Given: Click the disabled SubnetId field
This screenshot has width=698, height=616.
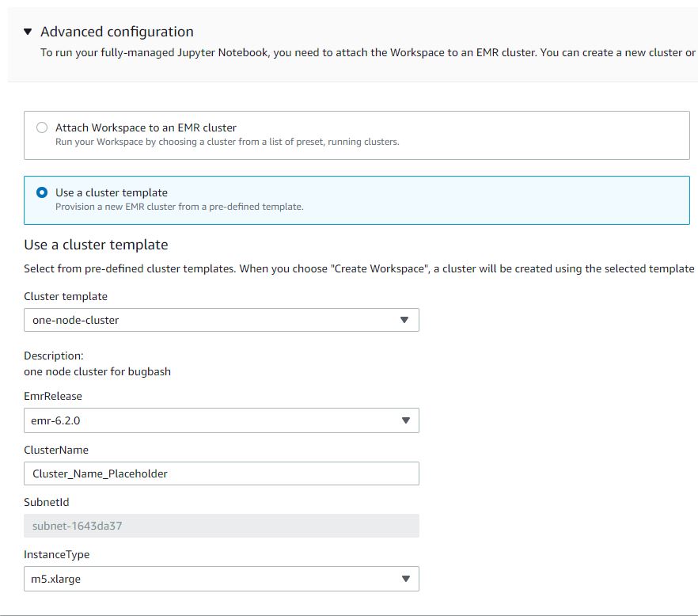Looking at the screenshot, I should click(222, 526).
